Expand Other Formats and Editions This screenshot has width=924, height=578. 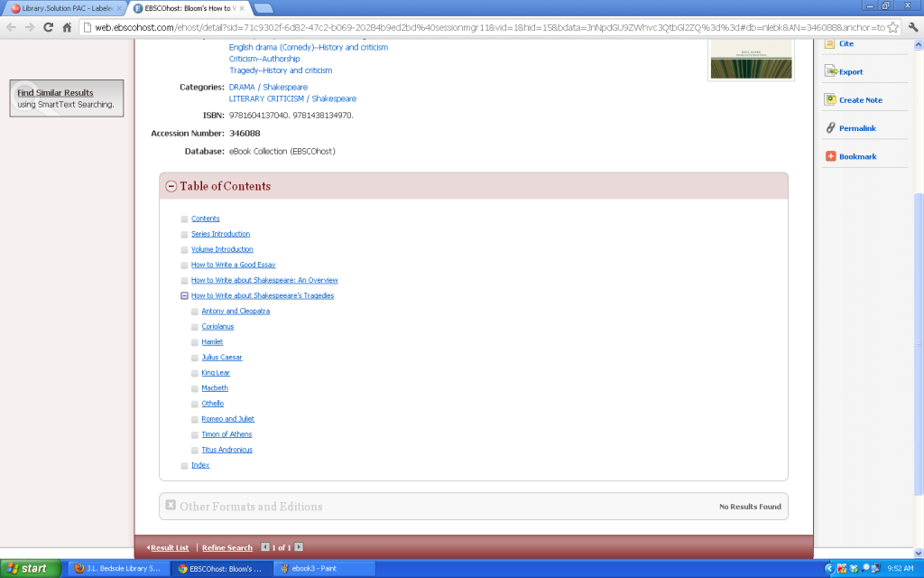point(171,506)
